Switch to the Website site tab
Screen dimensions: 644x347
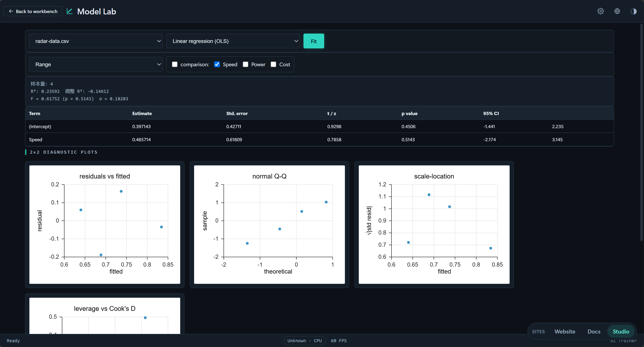(x=564, y=332)
